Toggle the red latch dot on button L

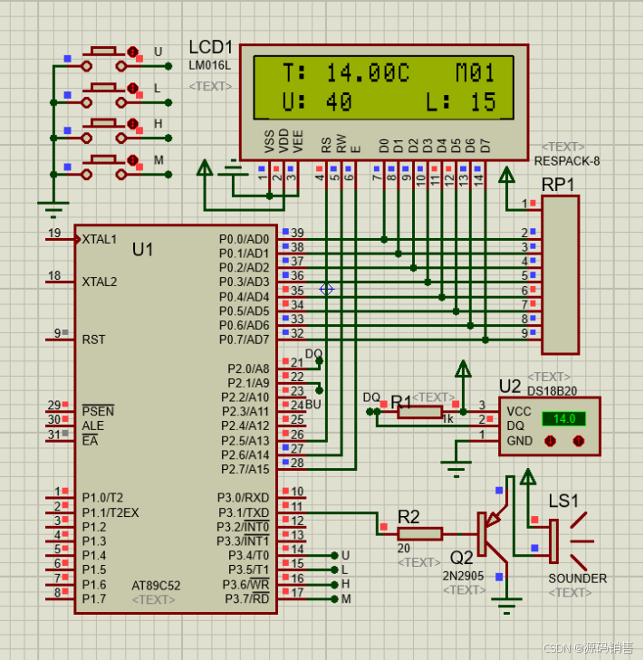pos(132,88)
